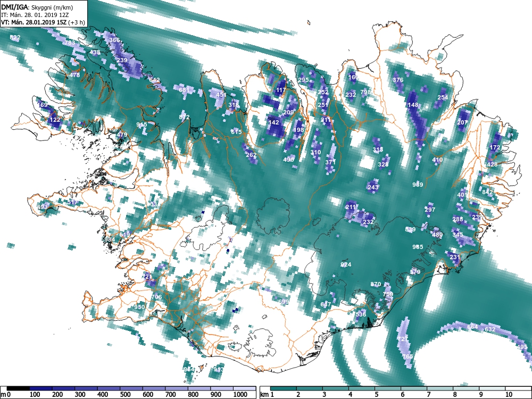Click the visibility value 798

(366, 92)
